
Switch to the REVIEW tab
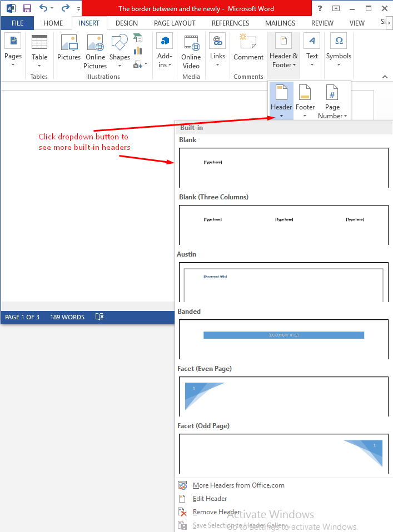coord(322,23)
